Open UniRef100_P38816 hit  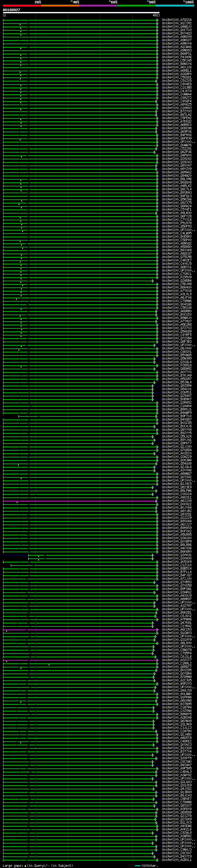[177, 365]
